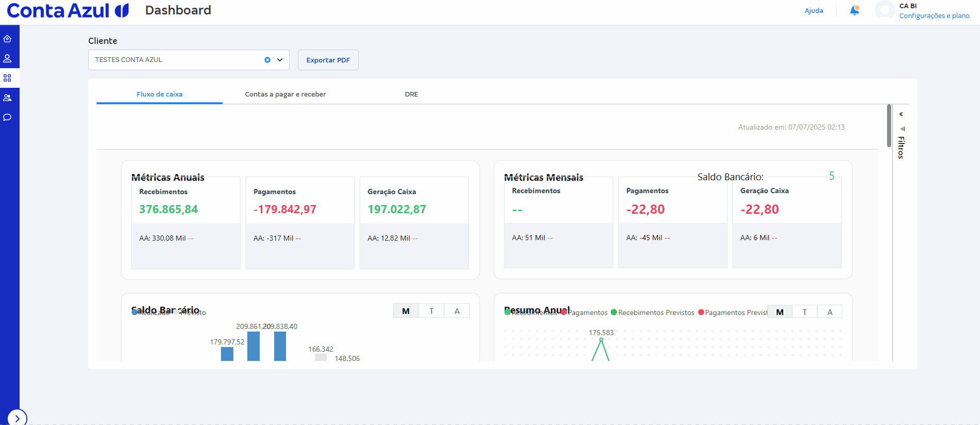The height and width of the screenshot is (425, 980).
Task: Open Configurações e plano link
Action: click(x=934, y=15)
